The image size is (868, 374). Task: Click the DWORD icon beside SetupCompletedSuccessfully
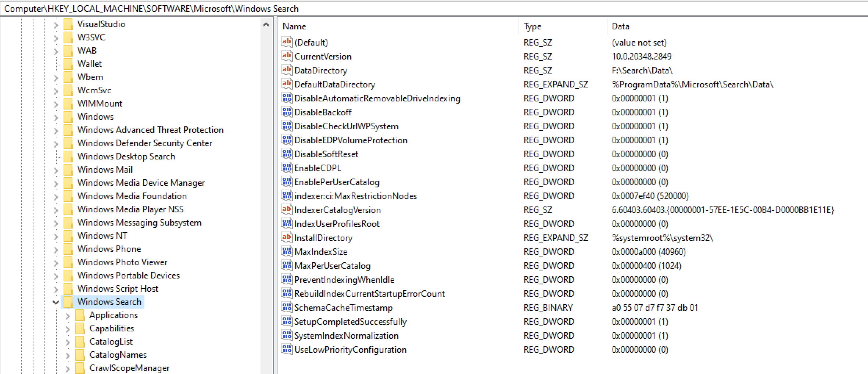287,321
